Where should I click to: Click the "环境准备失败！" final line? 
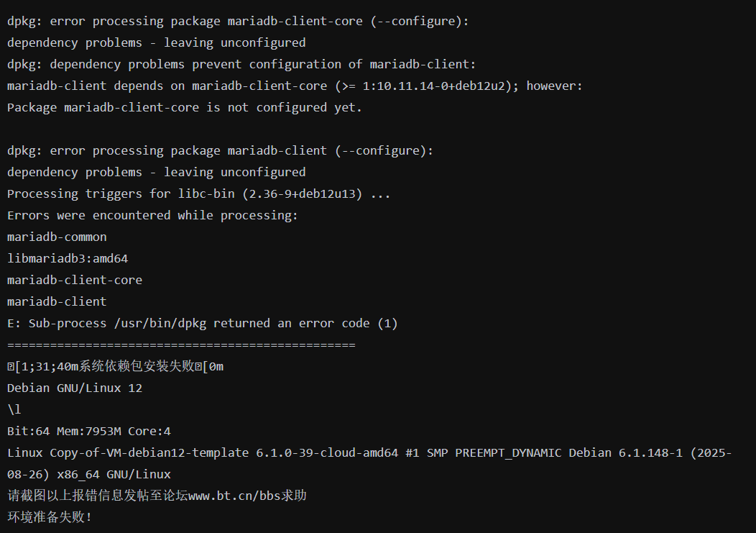point(50,517)
